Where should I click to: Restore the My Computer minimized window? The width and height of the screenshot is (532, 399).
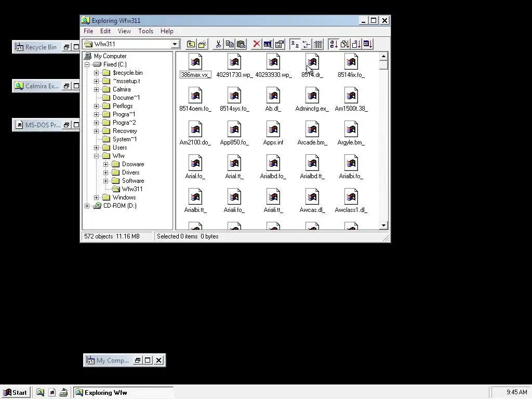pos(137,361)
